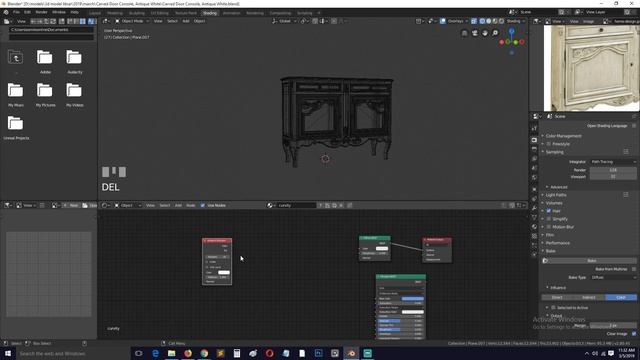Open the node editor Node menu
The width and height of the screenshot is (640, 360).
[x=191, y=205]
